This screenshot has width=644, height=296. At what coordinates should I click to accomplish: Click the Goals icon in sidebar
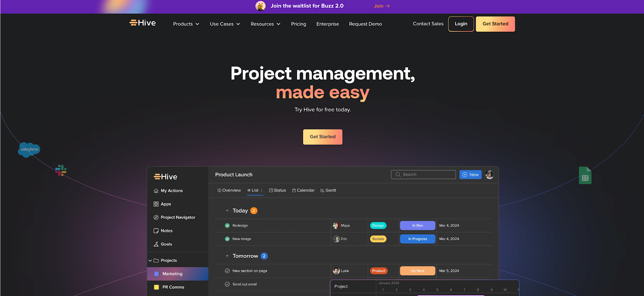pos(156,244)
